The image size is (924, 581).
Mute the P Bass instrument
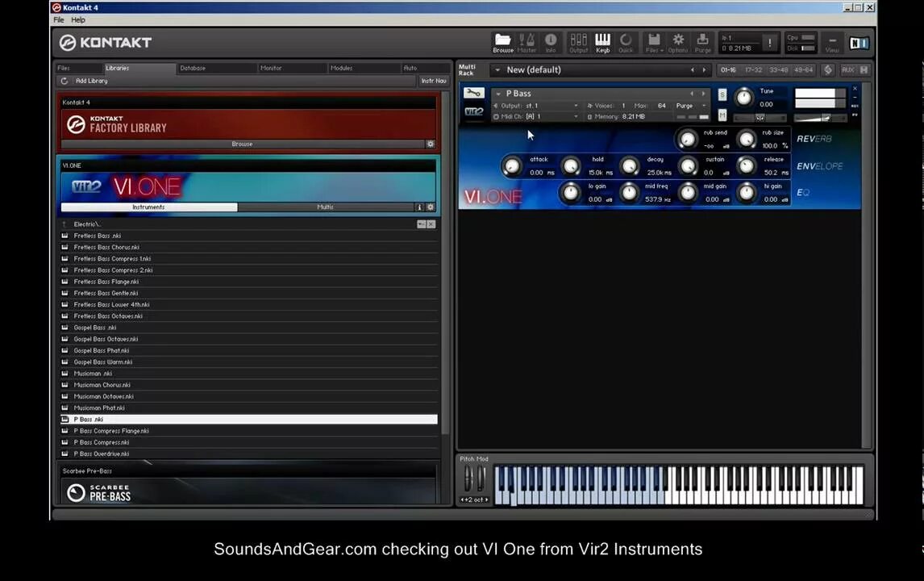722,115
